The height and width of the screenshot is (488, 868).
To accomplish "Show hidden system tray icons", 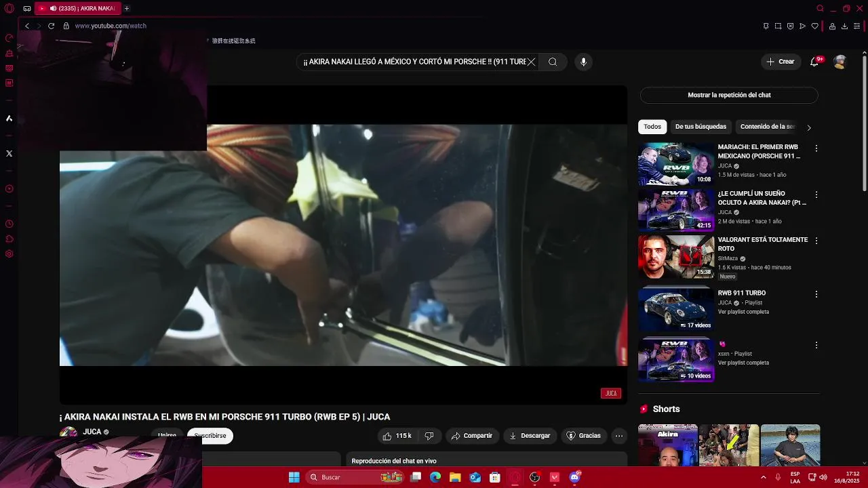I will pyautogui.click(x=764, y=477).
